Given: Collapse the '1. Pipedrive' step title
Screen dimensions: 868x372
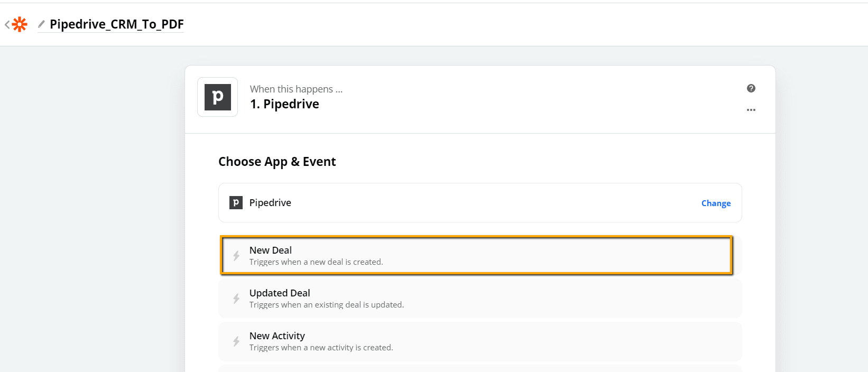Looking at the screenshot, I should (284, 104).
